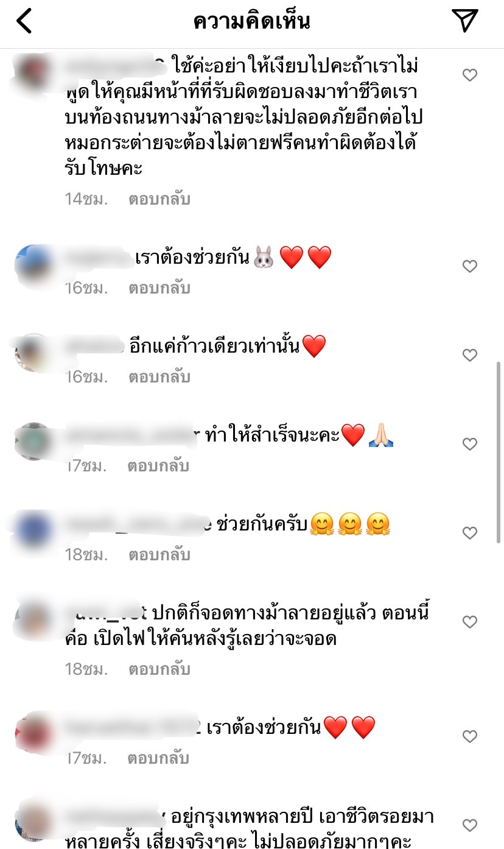Reply to 'ทำให้สำเร็จนะคะ' comment
This screenshot has width=504, height=849.
point(159,465)
